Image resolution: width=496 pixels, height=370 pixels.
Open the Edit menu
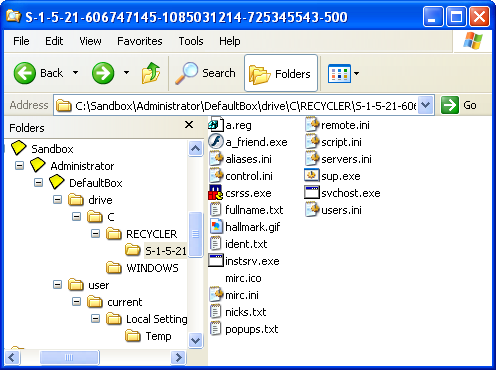click(x=54, y=41)
